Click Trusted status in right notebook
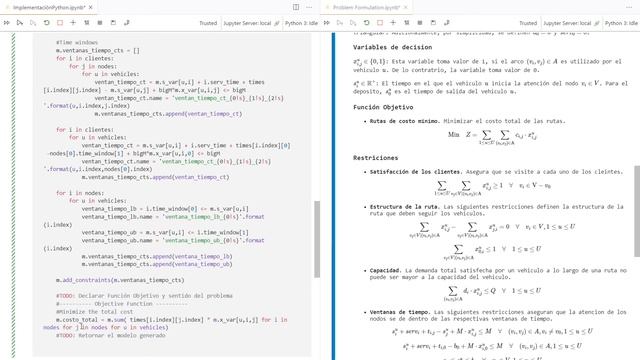 528,23
